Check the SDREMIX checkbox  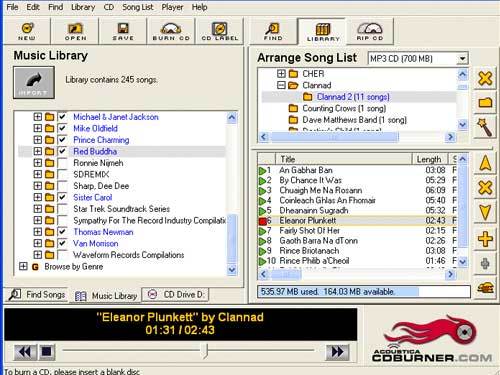click(x=62, y=174)
